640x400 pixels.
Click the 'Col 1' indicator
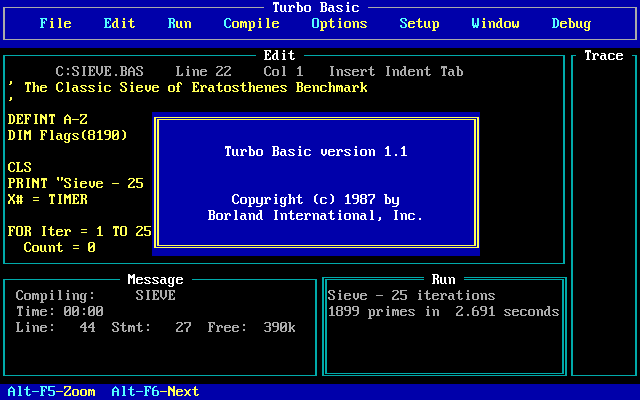(x=283, y=71)
